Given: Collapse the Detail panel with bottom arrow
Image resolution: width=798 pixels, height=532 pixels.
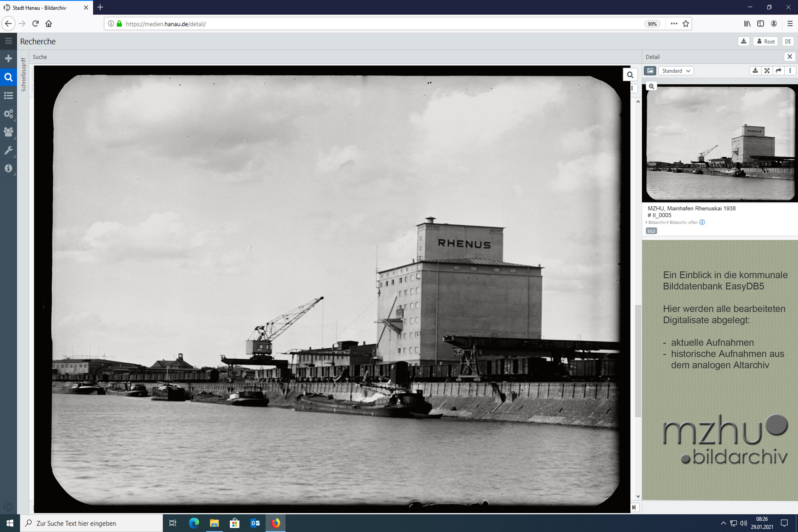Looking at the screenshot, I should tap(634, 507).
